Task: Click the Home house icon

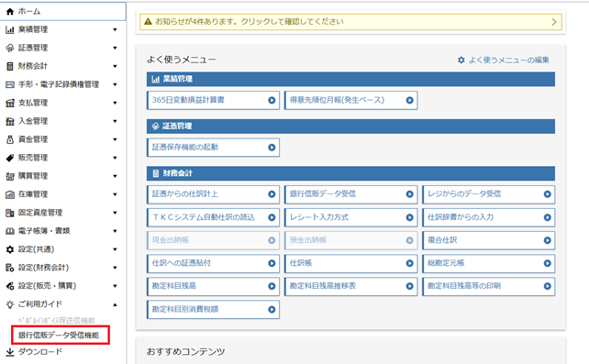Action: [10, 12]
